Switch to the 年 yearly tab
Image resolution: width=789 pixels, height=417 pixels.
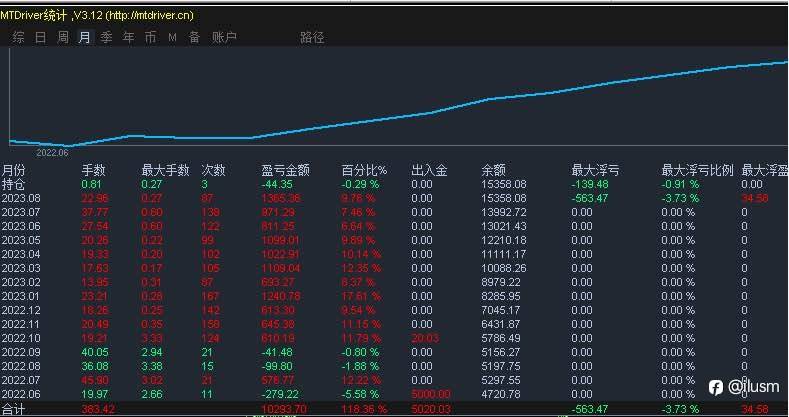pyautogui.click(x=128, y=37)
